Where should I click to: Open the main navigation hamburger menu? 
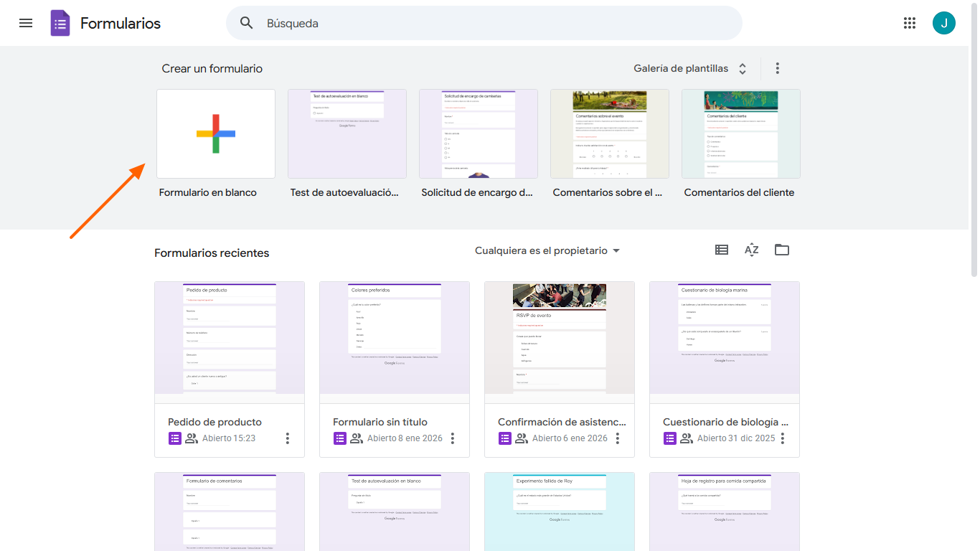pyautogui.click(x=26, y=22)
